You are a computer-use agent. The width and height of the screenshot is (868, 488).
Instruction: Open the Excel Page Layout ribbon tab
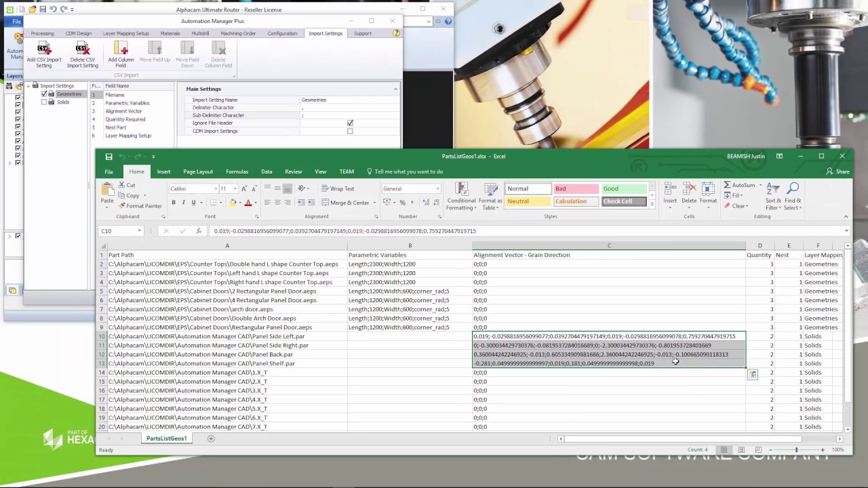[x=198, y=171]
